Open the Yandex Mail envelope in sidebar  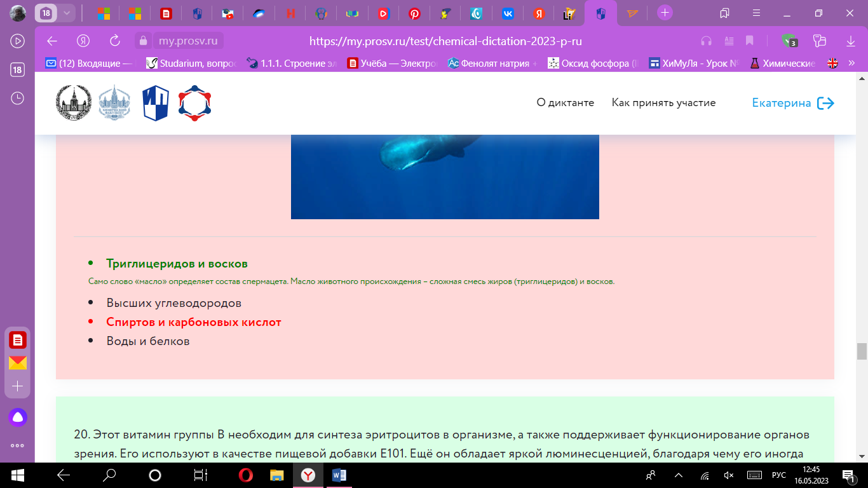tap(18, 363)
